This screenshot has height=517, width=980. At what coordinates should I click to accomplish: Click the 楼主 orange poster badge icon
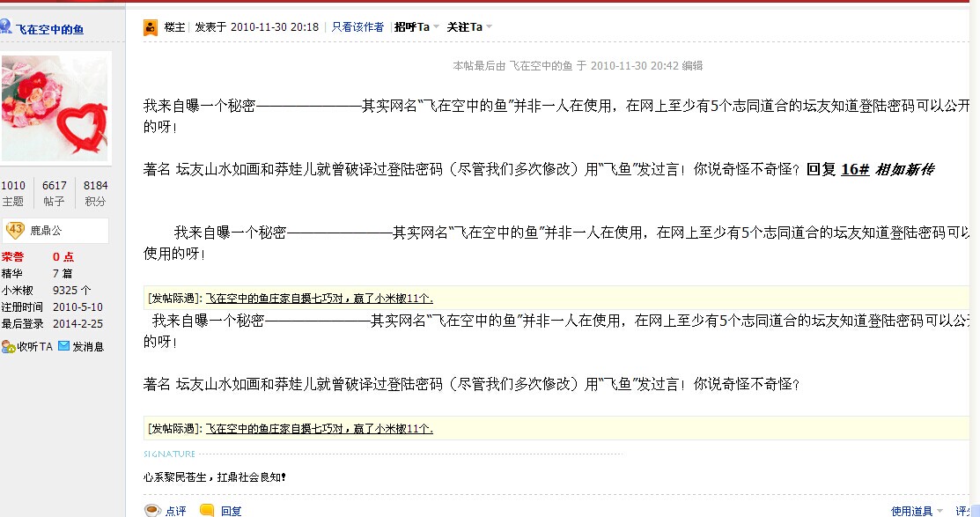point(151,27)
